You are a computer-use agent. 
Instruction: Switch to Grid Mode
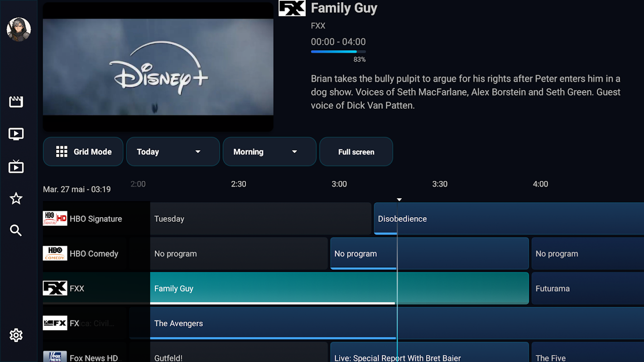coord(83,152)
